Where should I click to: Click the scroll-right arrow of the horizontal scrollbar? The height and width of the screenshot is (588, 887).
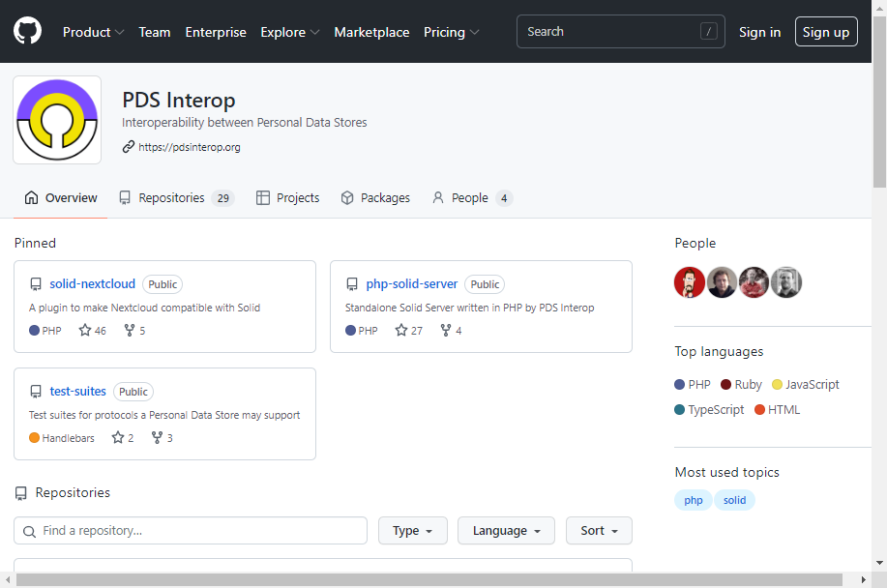863,579
